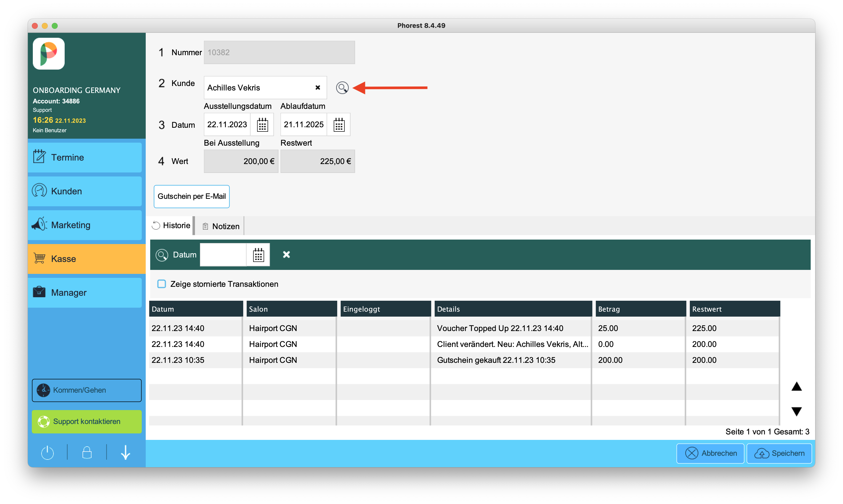843x504 pixels.
Task: Enable Zeige stornierte Transaktionen checkbox
Action: (x=162, y=284)
